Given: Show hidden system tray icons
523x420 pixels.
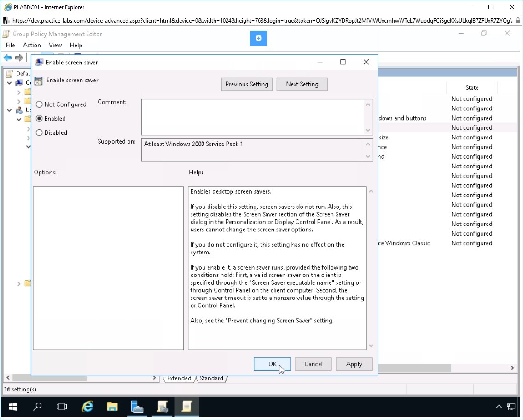Looking at the screenshot, I should coord(499,406).
